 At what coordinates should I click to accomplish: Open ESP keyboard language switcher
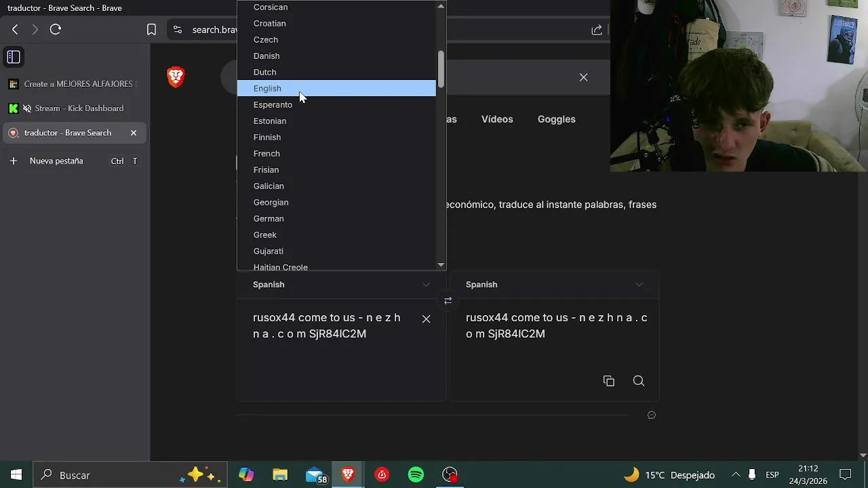click(x=772, y=475)
